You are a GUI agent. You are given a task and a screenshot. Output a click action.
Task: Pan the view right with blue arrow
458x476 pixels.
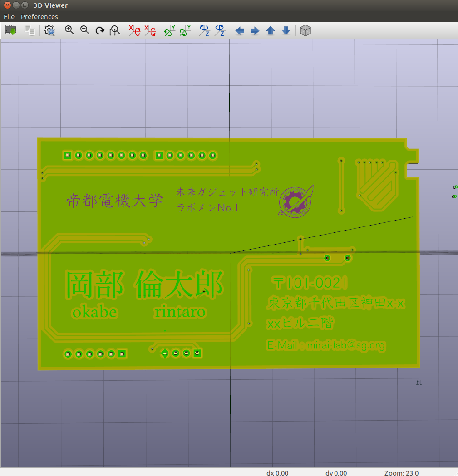pyautogui.click(x=255, y=30)
